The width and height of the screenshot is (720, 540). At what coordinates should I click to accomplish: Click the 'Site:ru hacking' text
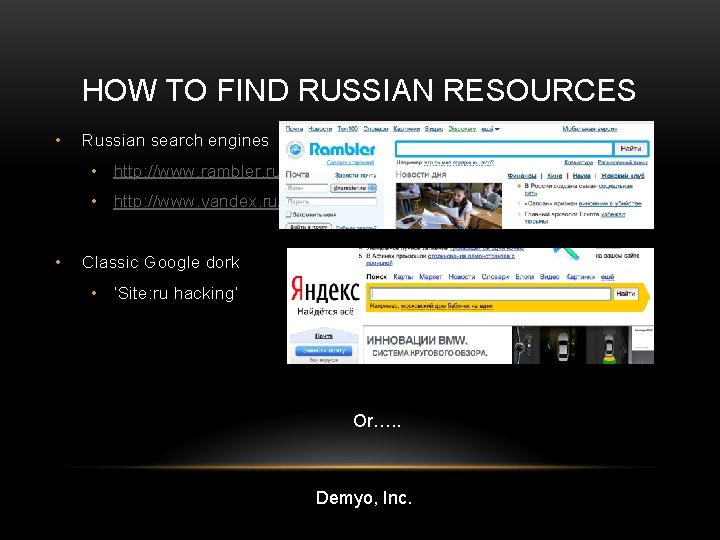(176, 293)
